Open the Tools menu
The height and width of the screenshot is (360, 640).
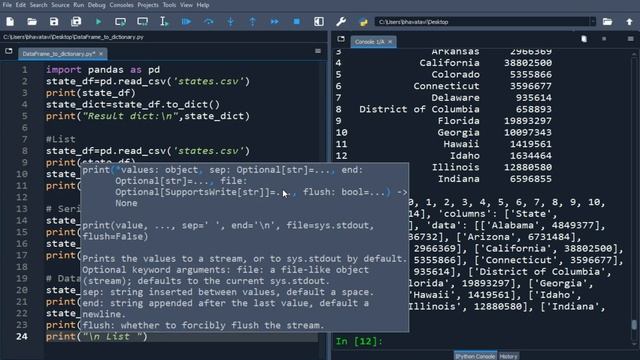(169, 5)
